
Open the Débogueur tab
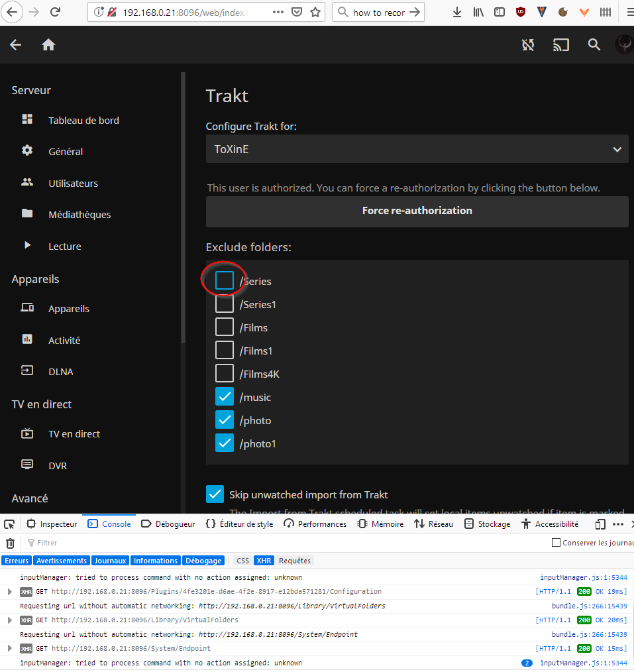(x=168, y=524)
